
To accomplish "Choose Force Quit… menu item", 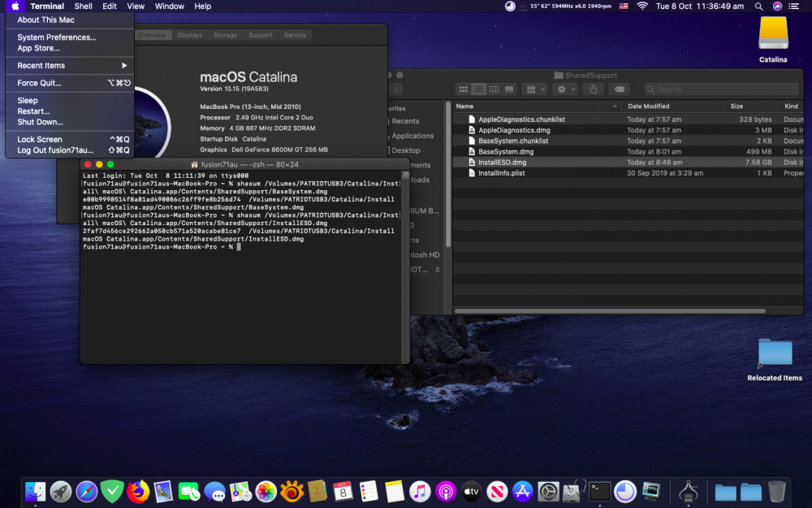I will pos(69,83).
